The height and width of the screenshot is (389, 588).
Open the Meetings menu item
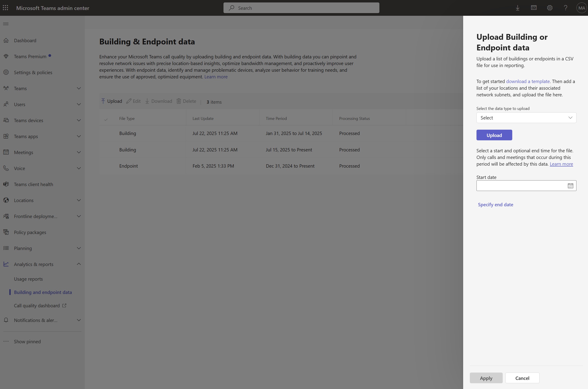[x=23, y=152]
